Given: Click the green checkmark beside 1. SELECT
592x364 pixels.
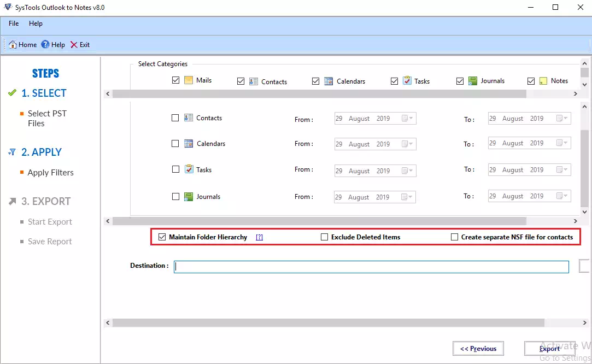Looking at the screenshot, I should (x=12, y=92).
